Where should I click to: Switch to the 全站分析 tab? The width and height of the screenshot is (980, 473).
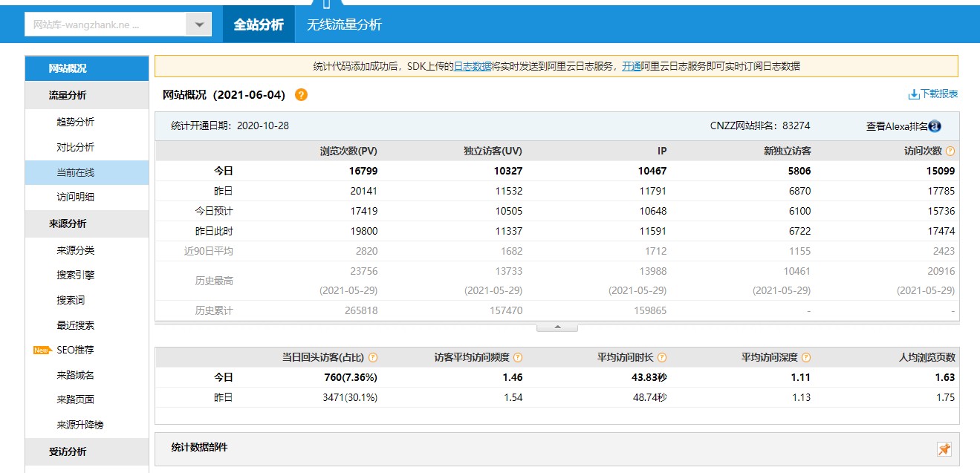coord(259,25)
